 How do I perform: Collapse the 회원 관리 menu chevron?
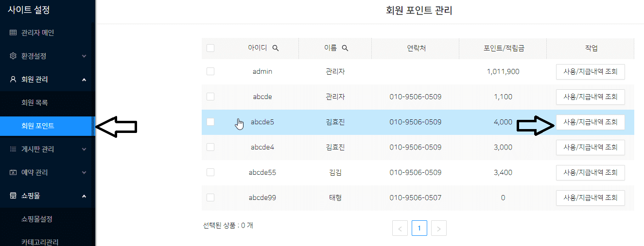[84, 79]
